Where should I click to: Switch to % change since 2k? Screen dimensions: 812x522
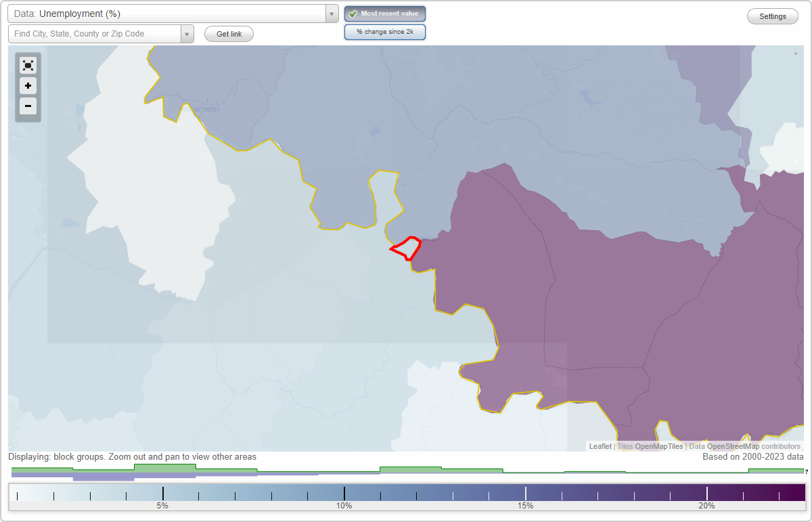click(385, 32)
